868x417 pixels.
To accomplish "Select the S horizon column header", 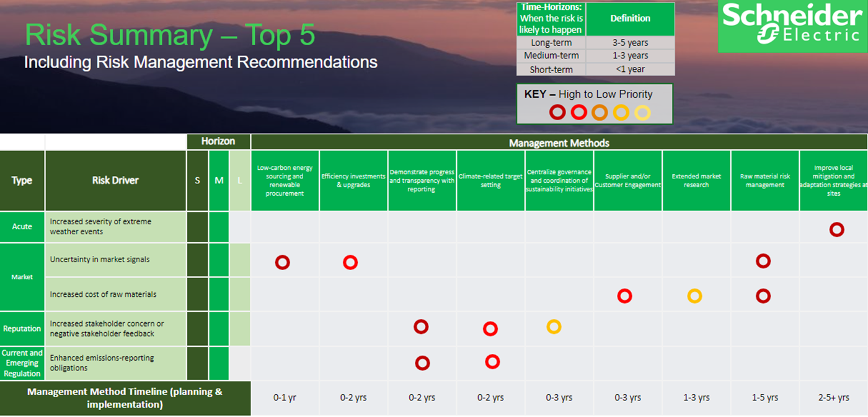I will point(197,181).
